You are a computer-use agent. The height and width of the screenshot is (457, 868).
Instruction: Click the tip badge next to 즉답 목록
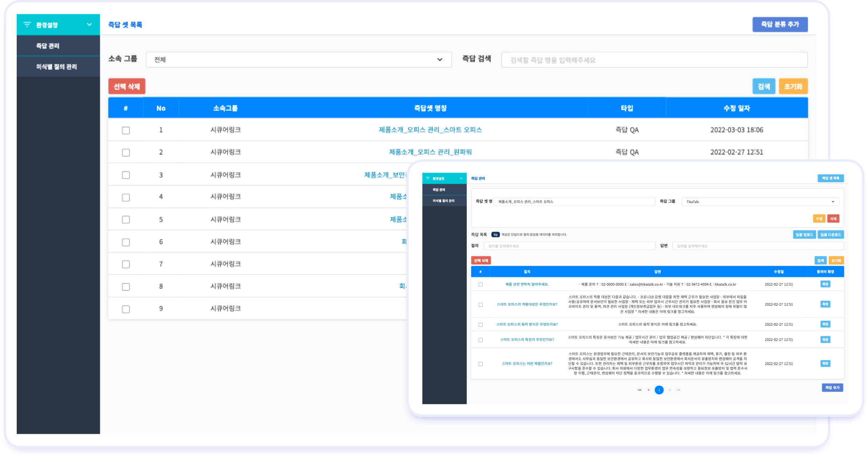click(495, 235)
